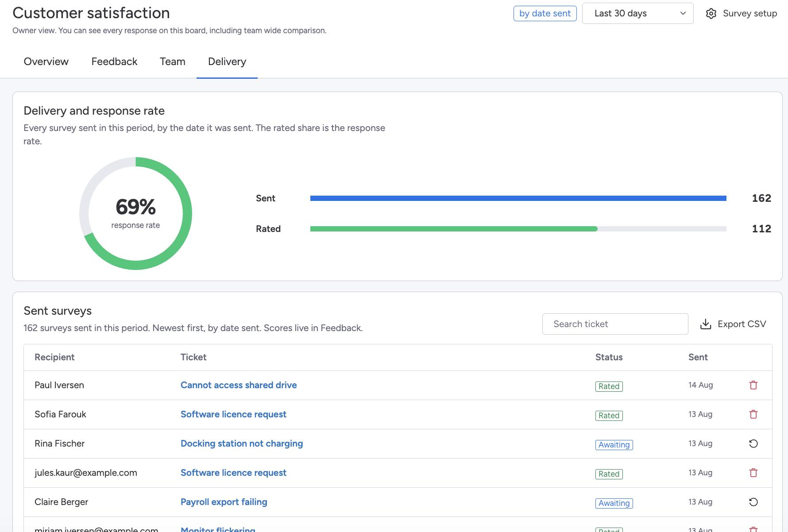This screenshot has height=532, width=788.
Task: Select recipient name Sofia Farouk
Action: (x=60, y=414)
